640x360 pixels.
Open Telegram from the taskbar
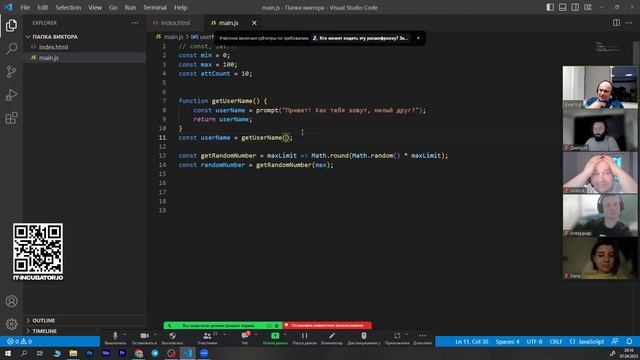(155, 353)
